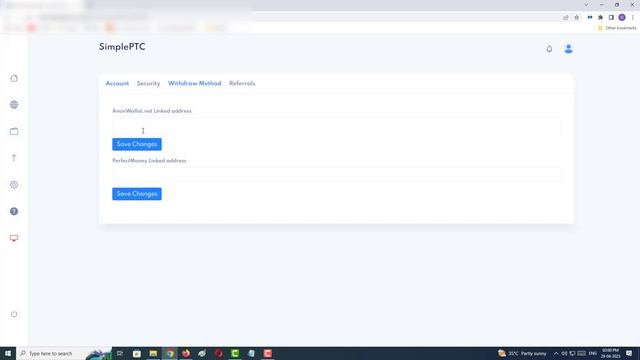640x360 pixels.
Task: Open Microsoft Store from taskbar
Action: [x=137, y=353]
